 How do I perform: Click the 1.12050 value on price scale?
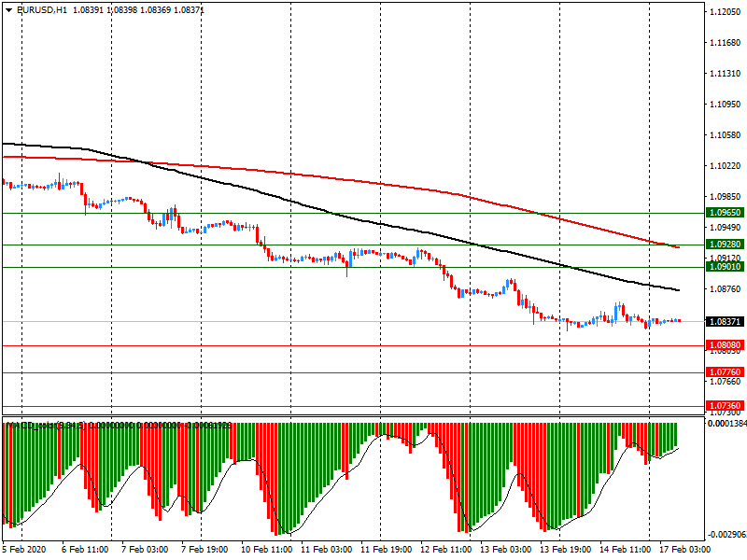click(x=725, y=12)
